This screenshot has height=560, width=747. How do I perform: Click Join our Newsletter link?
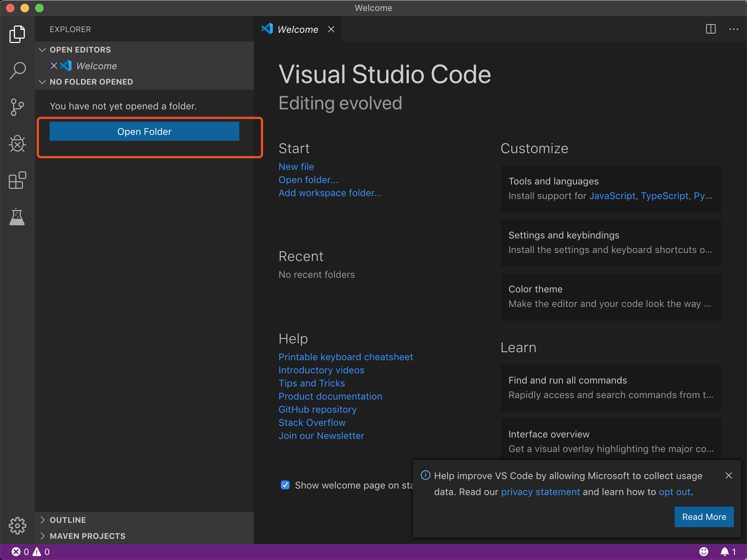coord(321,436)
